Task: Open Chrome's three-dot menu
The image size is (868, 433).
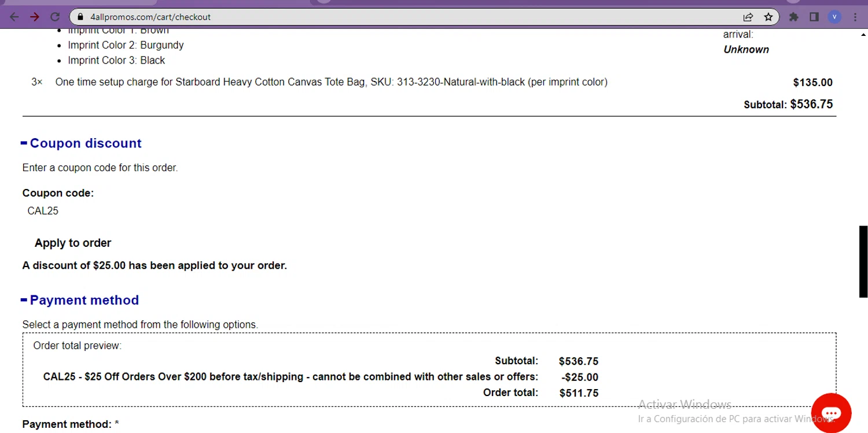Action: [x=855, y=17]
